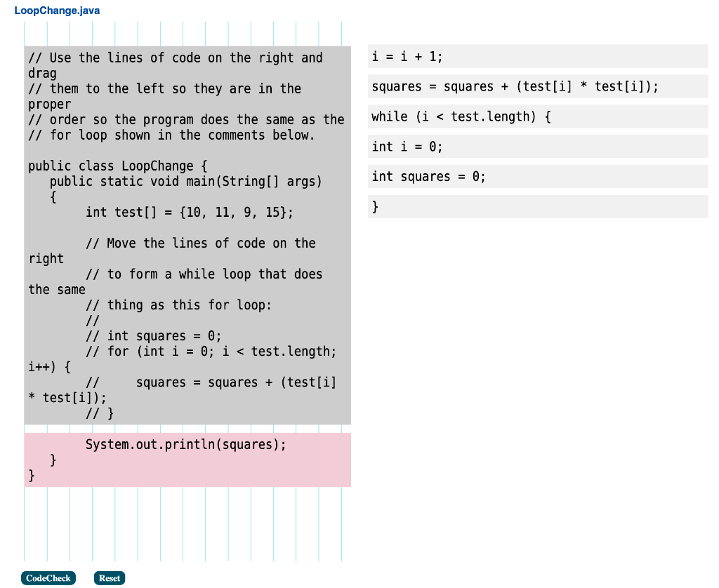Select the "i = i + 1;" code tile

[x=538, y=56]
